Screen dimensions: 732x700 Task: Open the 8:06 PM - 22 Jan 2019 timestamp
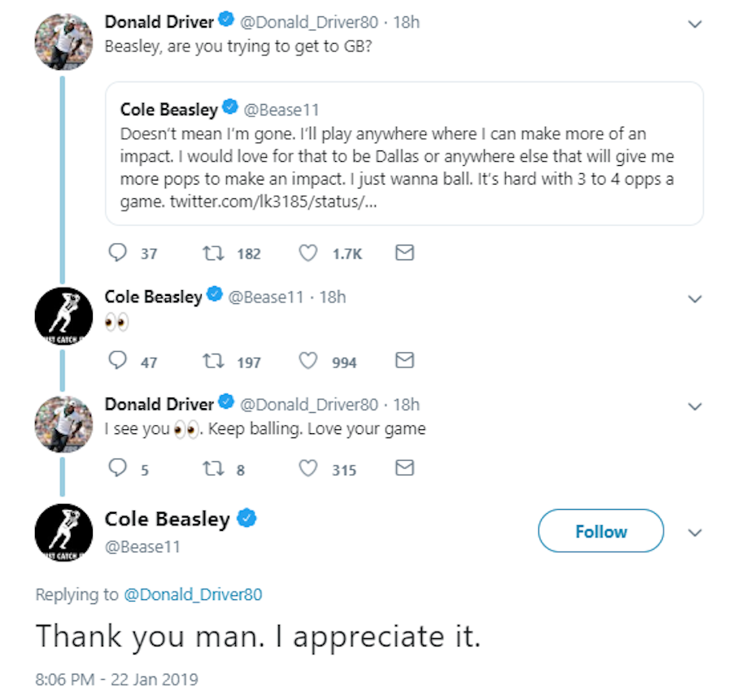coord(116,679)
